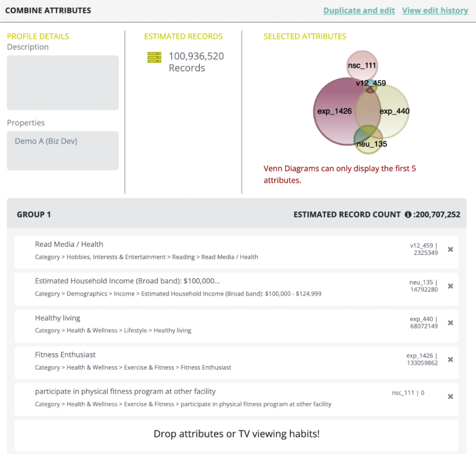The image size is (476, 454).
Task: Remove the Read Media / Health attribute
Action: coord(450,249)
